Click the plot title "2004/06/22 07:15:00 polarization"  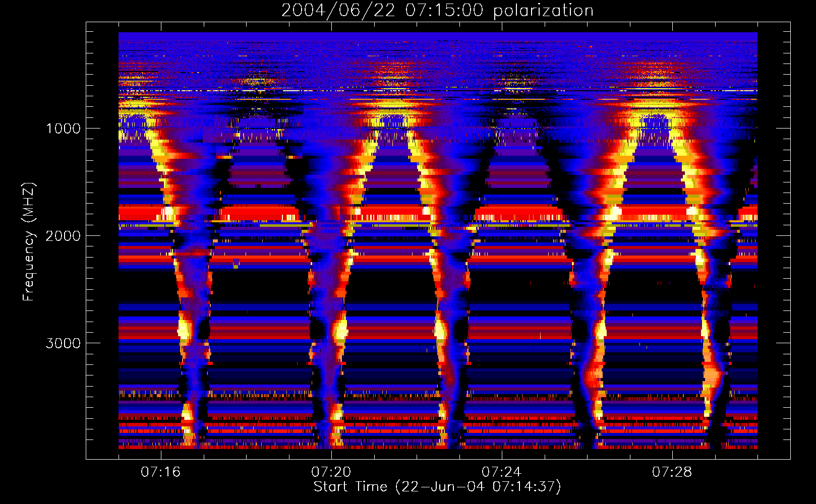click(x=437, y=11)
